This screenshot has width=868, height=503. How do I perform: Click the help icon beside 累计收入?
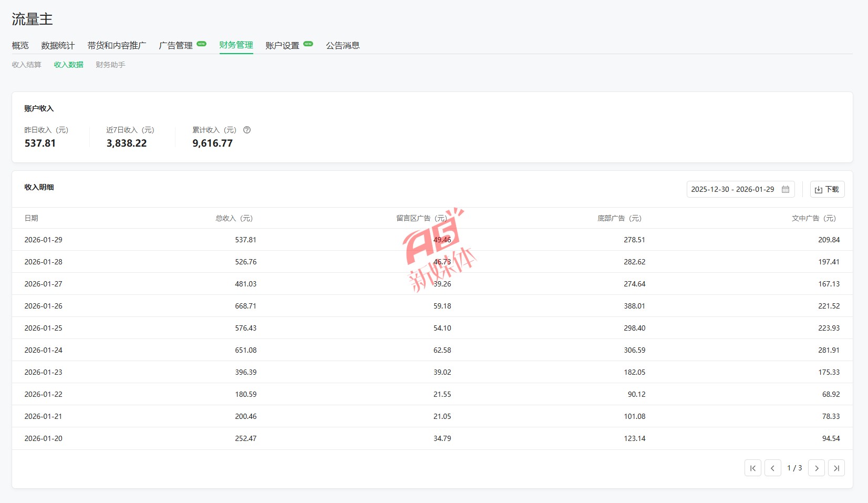(247, 130)
